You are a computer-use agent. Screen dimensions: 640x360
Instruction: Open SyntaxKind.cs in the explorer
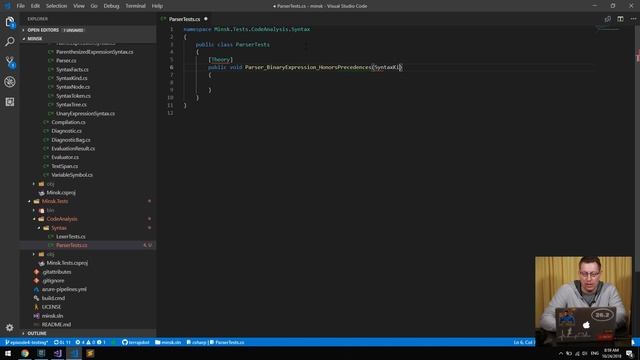[x=71, y=78]
